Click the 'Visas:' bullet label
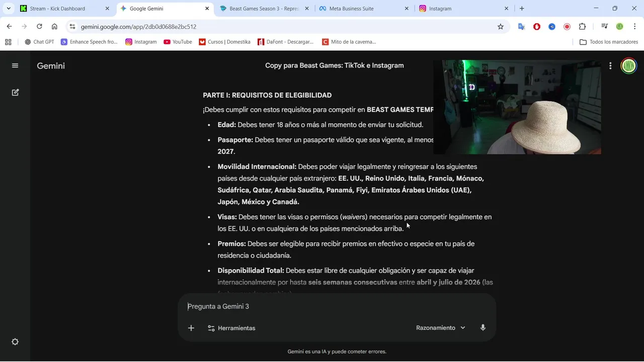Image resolution: width=644 pixels, height=362 pixels. pyautogui.click(x=227, y=217)
